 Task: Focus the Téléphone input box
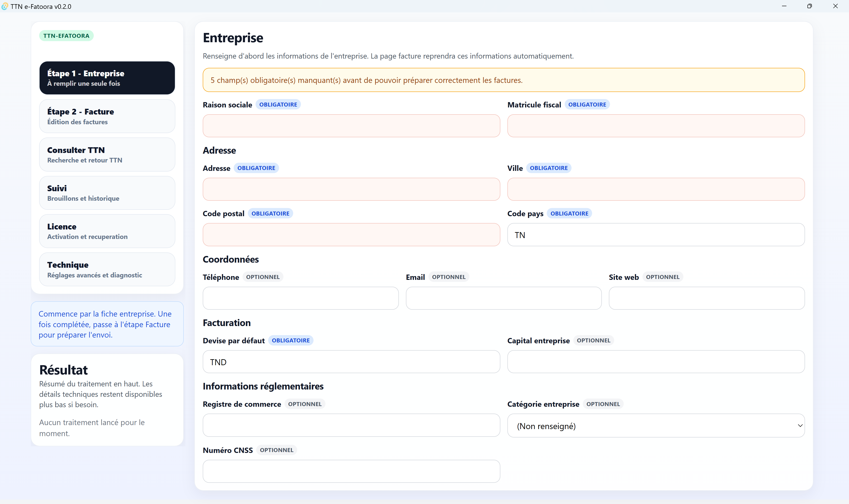[x=300, y=298]
